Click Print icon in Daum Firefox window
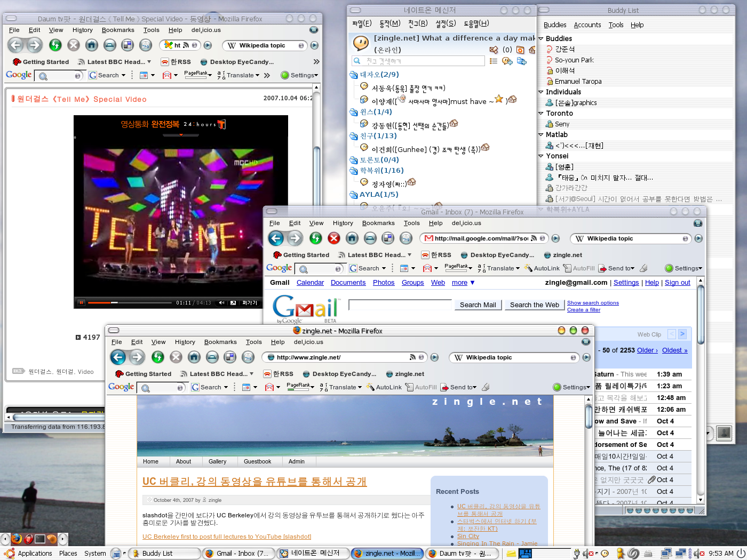 pyautogui.click(x=110, y=45)
